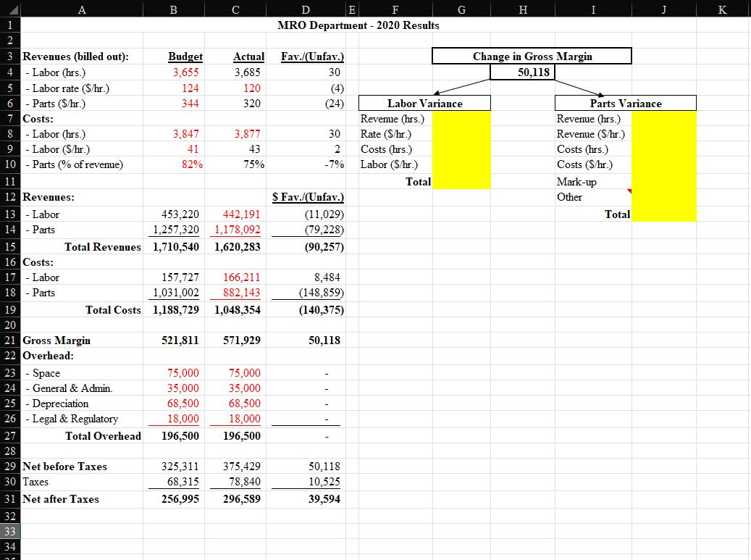Click the yellow Other cell with comment marker

point(664,197)
